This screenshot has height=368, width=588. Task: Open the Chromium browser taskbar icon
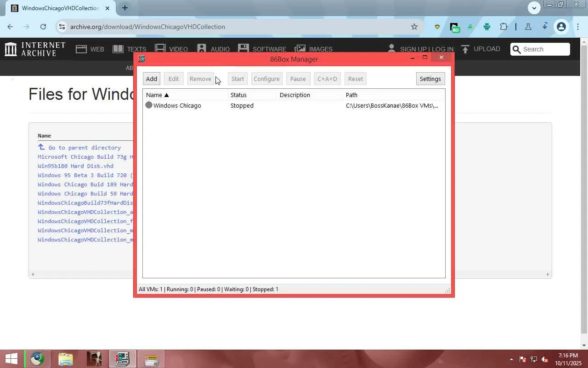click(37, 359)
